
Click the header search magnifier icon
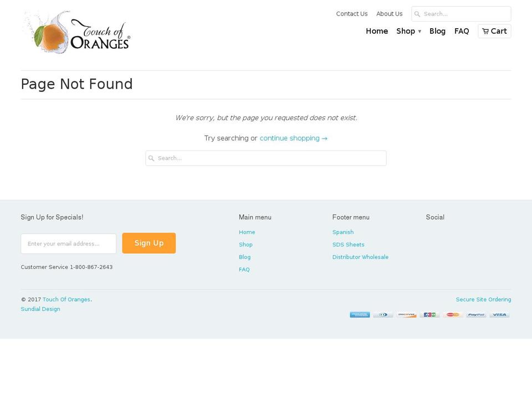click(x=417, y=14)
